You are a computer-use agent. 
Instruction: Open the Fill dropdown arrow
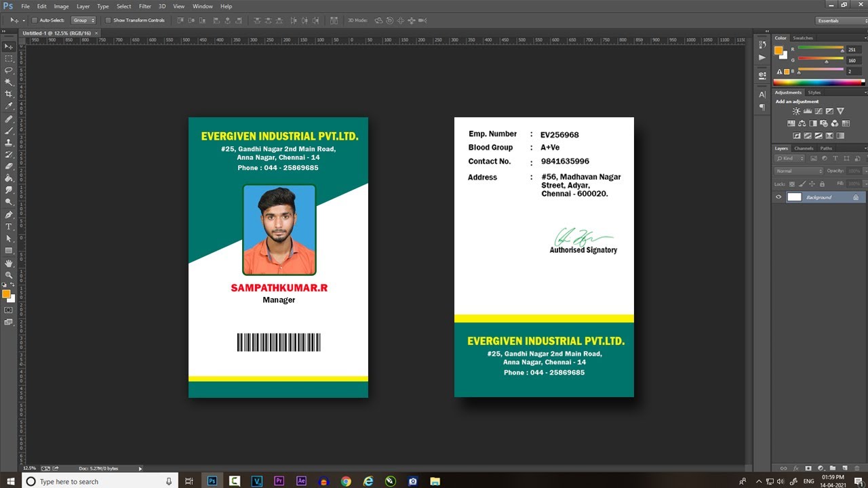(865, 184)
